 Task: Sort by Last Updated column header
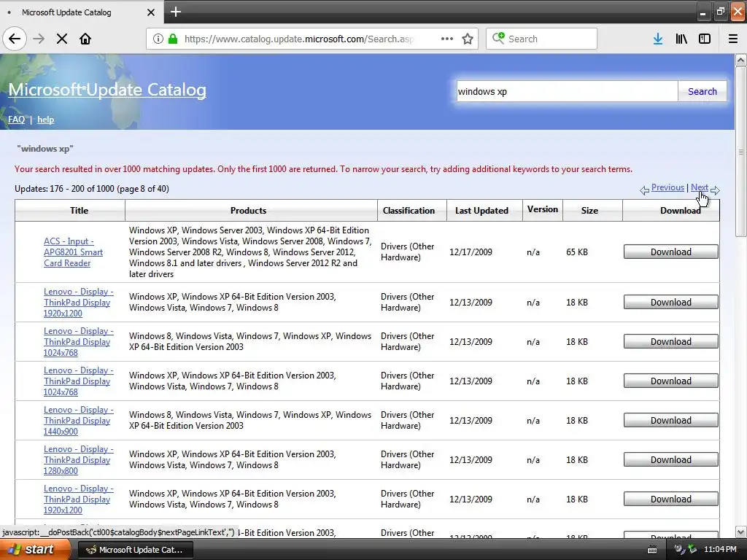pos(481,211)
